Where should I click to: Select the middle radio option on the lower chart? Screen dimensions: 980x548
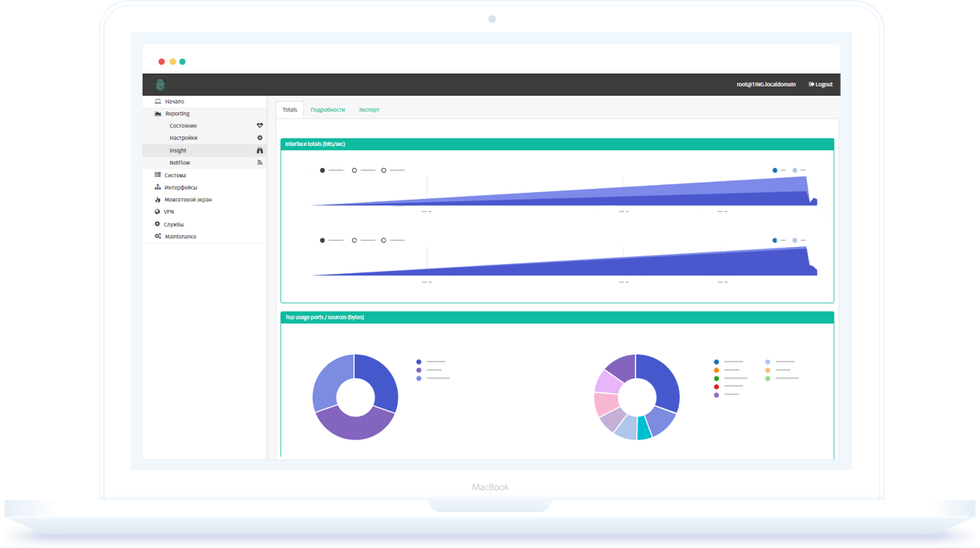(355, 241)
